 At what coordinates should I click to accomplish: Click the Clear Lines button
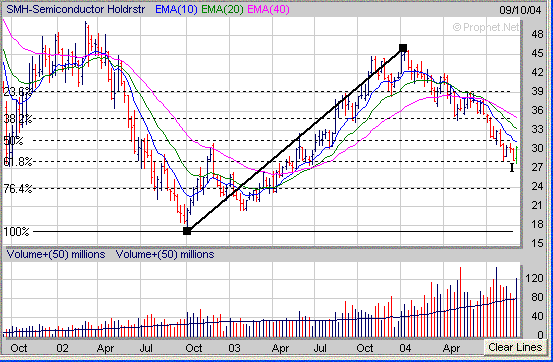point(515,347)
